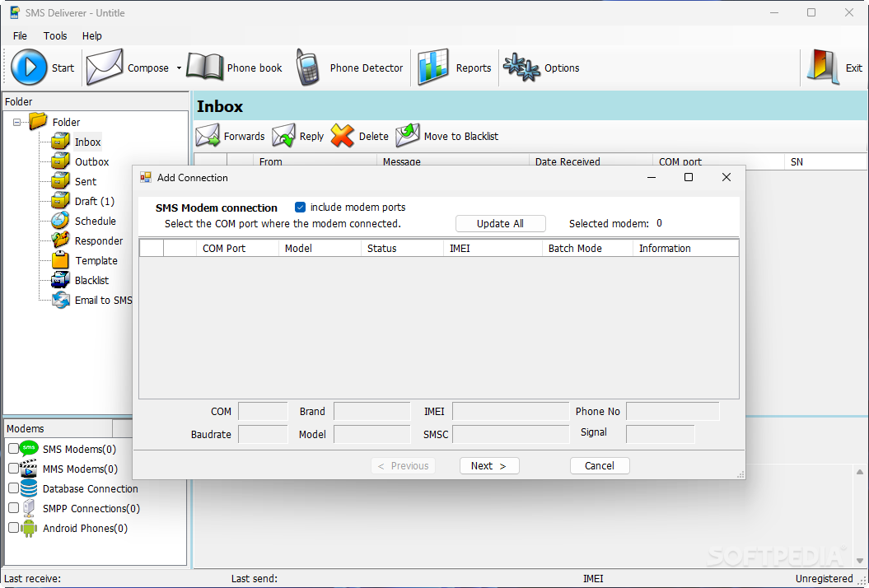Viewport: 869px width, 588px height.
Task: Click the red Delete X icon
Action: point(343,136)
